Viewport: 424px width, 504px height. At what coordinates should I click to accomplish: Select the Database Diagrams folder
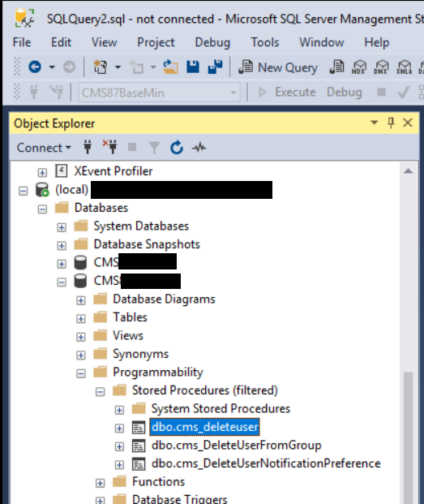pyautogui.click(x=164, y=299)
